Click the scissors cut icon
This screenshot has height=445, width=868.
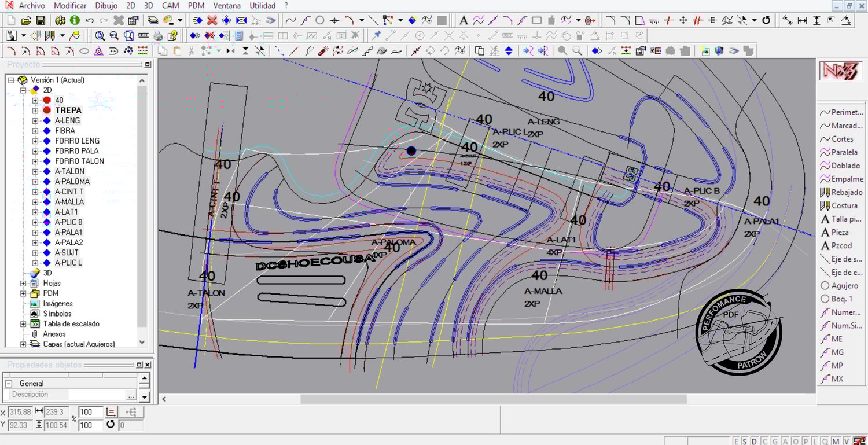point(192,51)
